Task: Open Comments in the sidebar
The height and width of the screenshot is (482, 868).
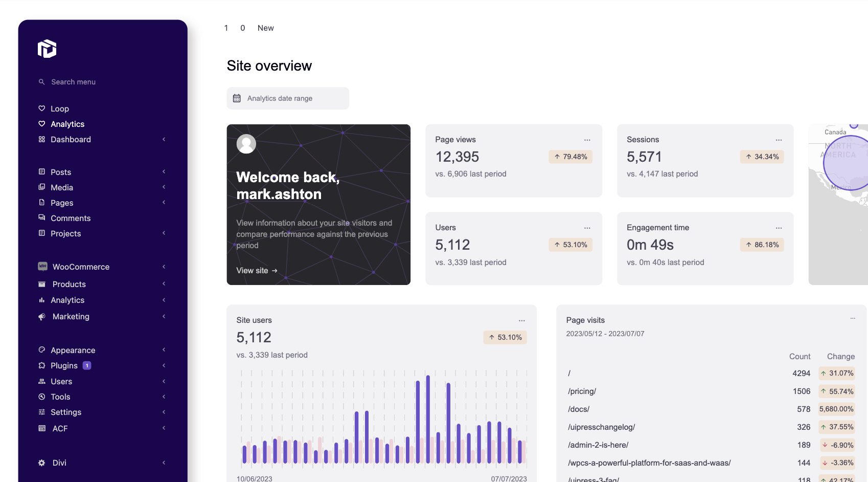Action: tap(71, 218)
